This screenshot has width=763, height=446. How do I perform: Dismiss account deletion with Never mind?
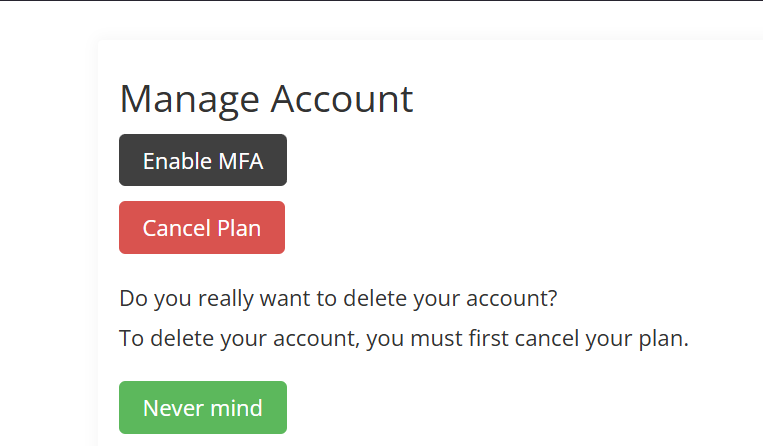click(203, 408)
